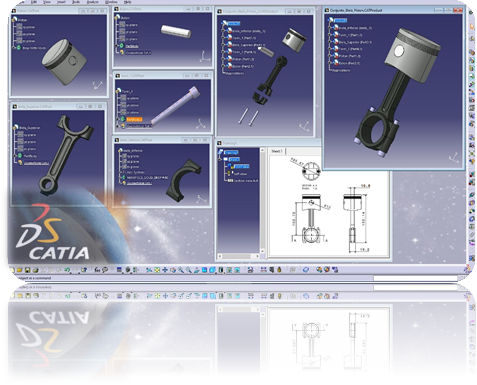Click the Isometric View cube icon

coord(212,270)
